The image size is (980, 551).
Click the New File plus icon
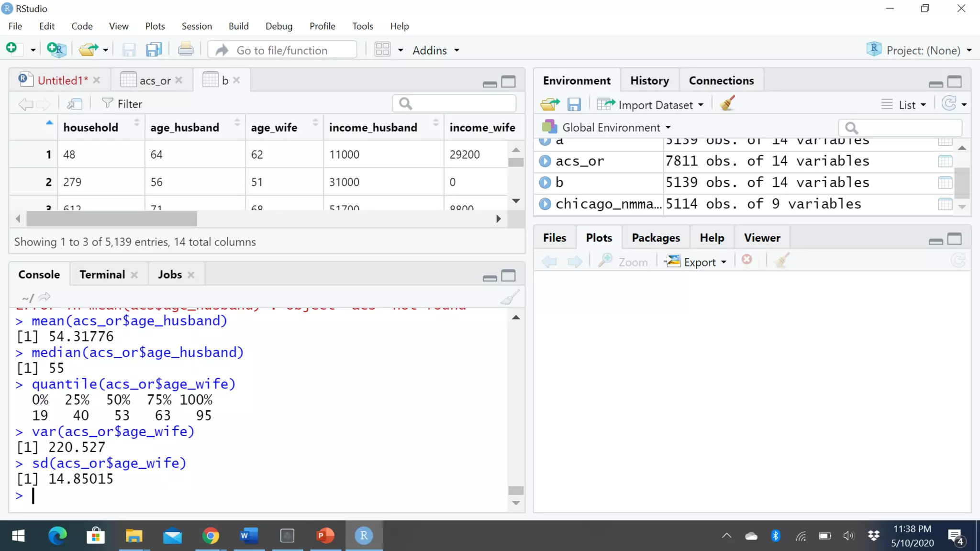coord(12,49)
